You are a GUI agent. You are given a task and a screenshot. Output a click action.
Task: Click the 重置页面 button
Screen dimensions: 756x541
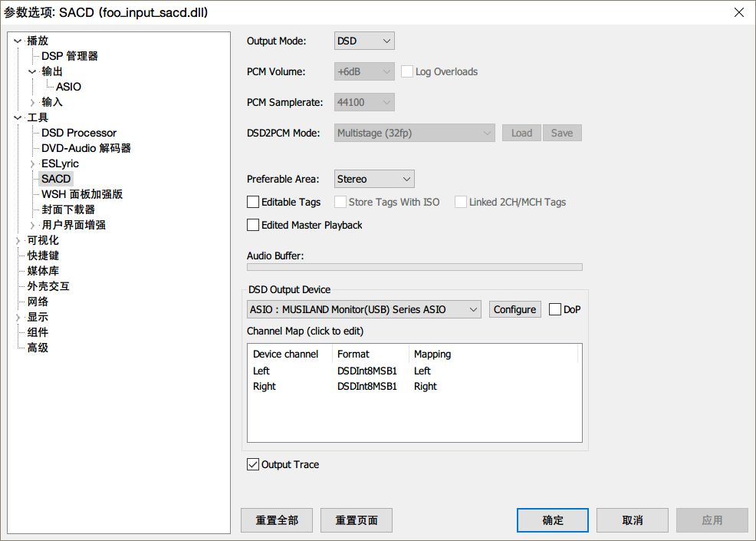(357, 520)
